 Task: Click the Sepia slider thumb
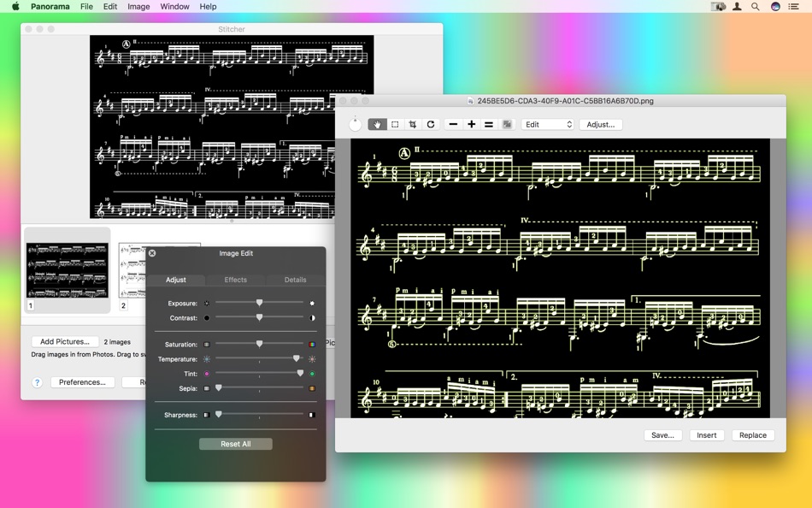pyautogui.click(x=219, y=387)
